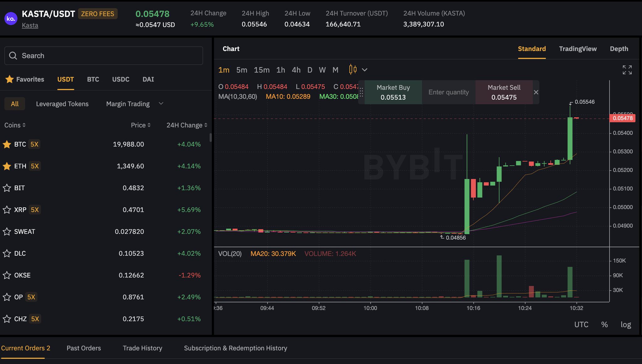Star the XRP coin as favorite
This screenshot has width=642, height=364.
tap(7, 210)
